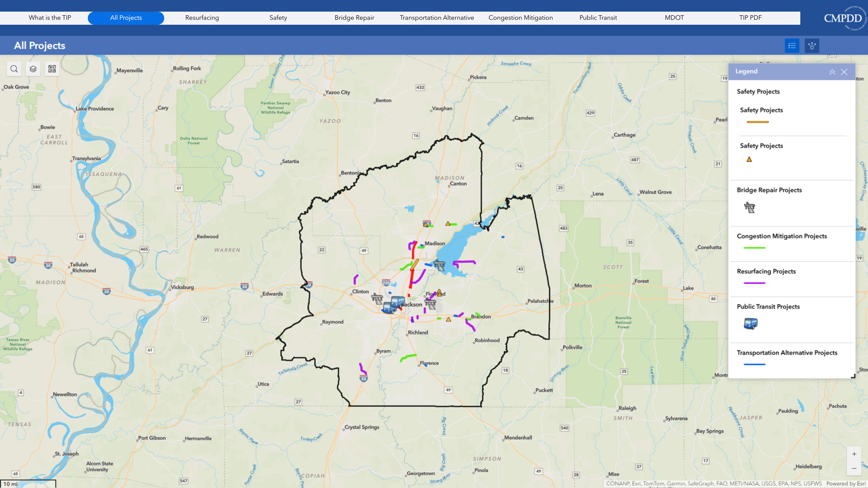This screenshot has width=868, height=488.
Task: Click Congestion Mitigation Projects legend heading
Action: pos(782,236)
